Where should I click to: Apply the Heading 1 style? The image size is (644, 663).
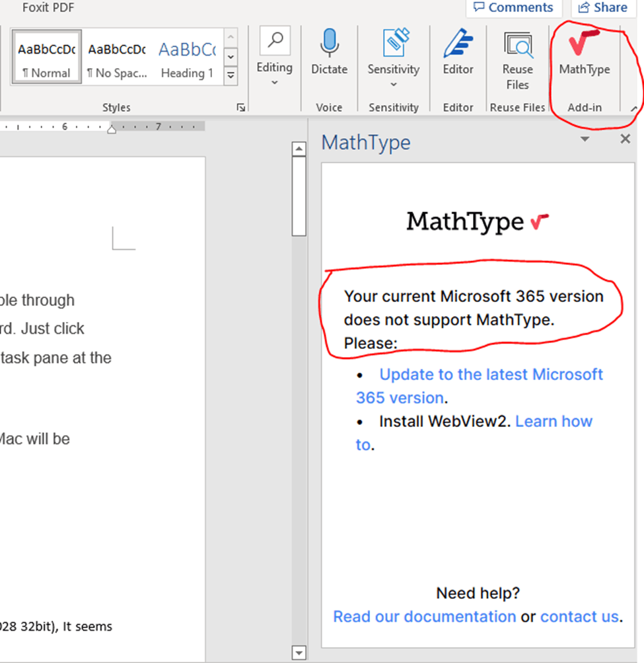pos(187,57)
